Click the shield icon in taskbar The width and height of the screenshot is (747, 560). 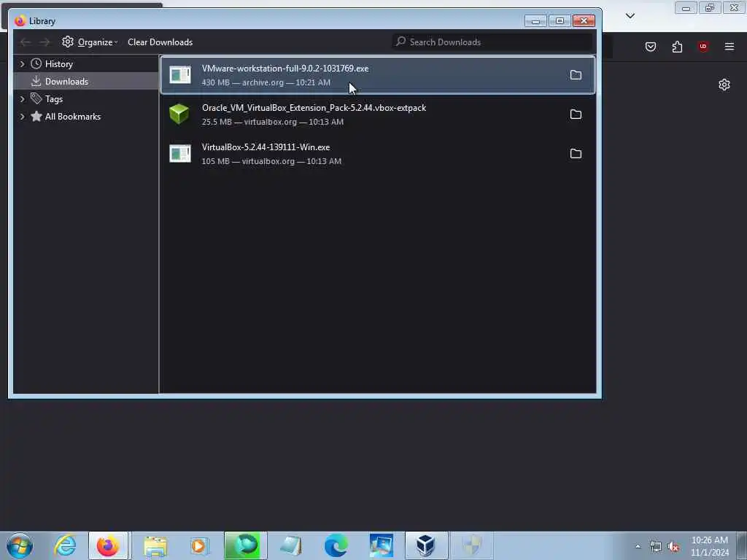(x=471, y=545)
